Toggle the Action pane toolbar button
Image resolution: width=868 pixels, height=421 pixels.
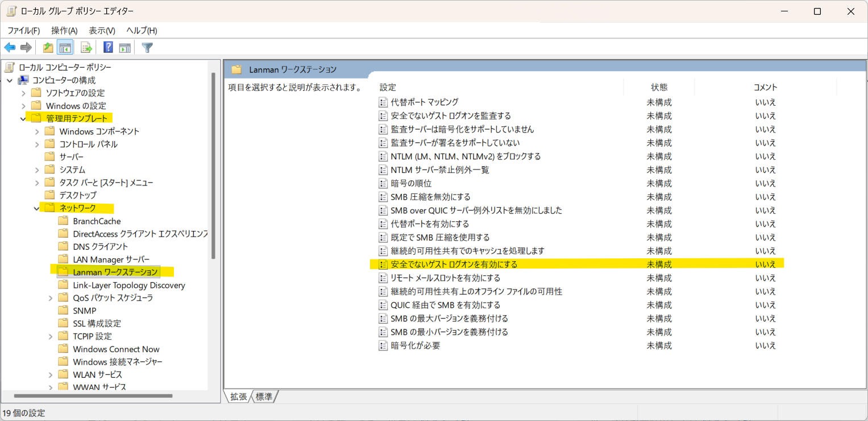coord(124,48)
